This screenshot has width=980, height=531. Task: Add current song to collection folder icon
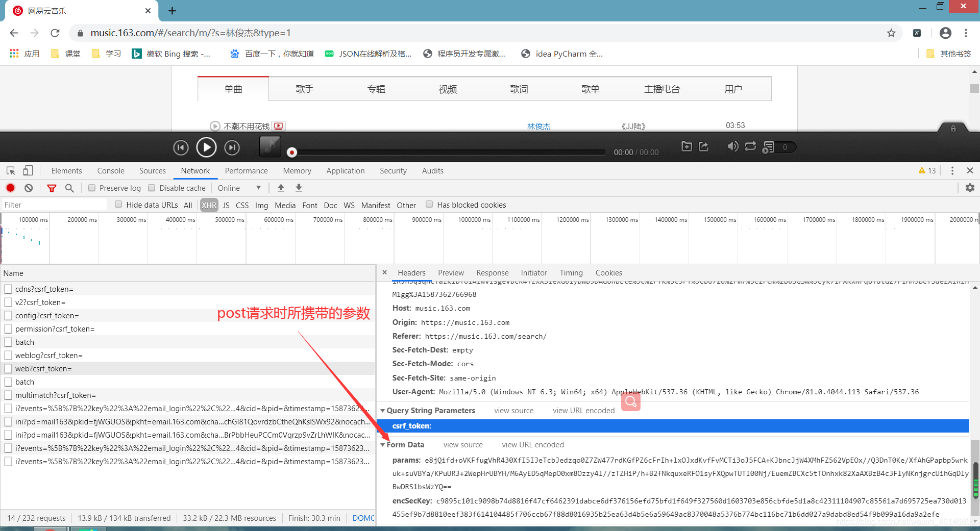tap(687, 147)
